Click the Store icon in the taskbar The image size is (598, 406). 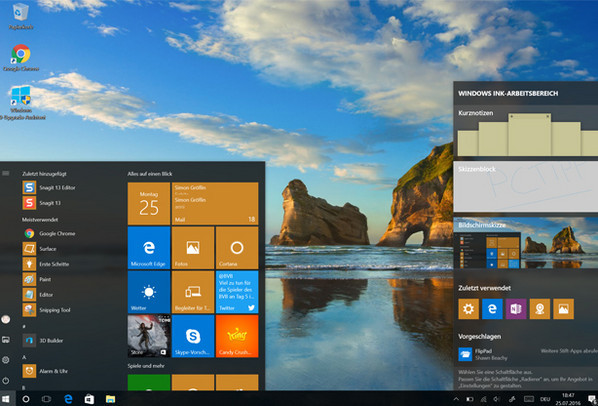pos(89,399)
